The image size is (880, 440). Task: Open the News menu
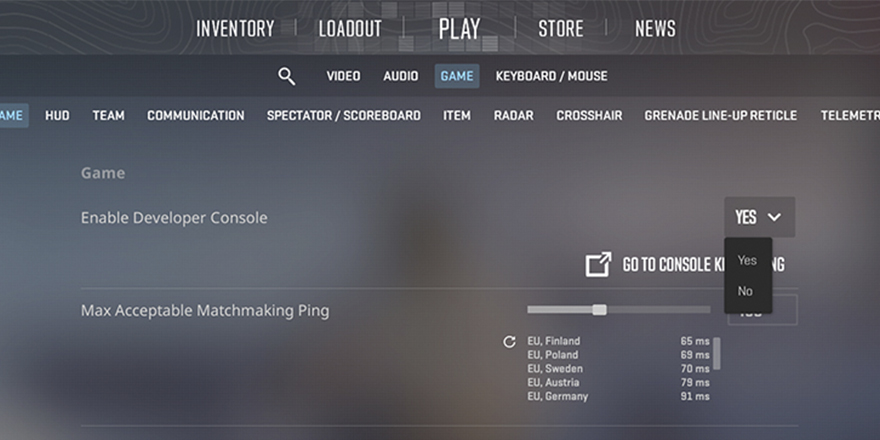pyautogui.click(x=656, y=29)
